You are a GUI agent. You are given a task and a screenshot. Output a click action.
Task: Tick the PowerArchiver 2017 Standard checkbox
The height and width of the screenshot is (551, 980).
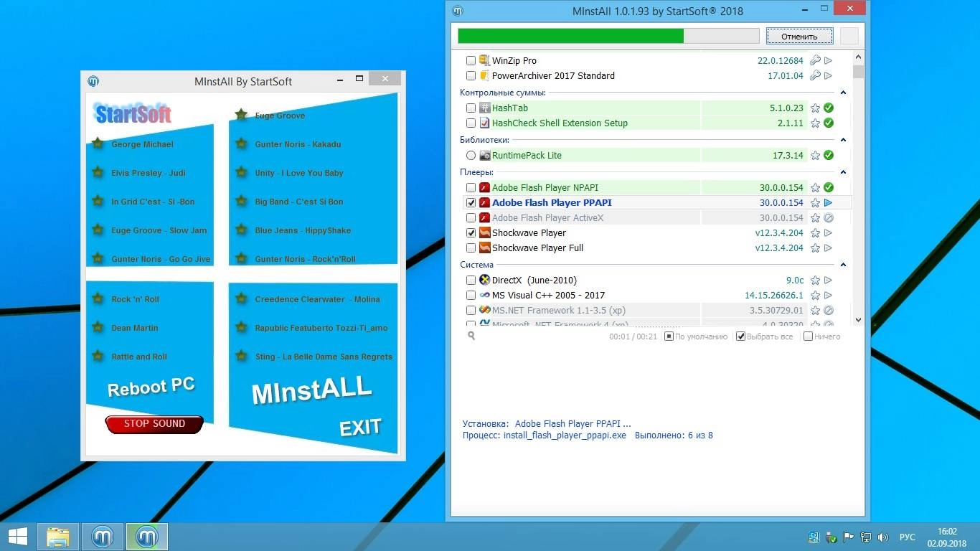pyautogui.click(x=471, y=76)
